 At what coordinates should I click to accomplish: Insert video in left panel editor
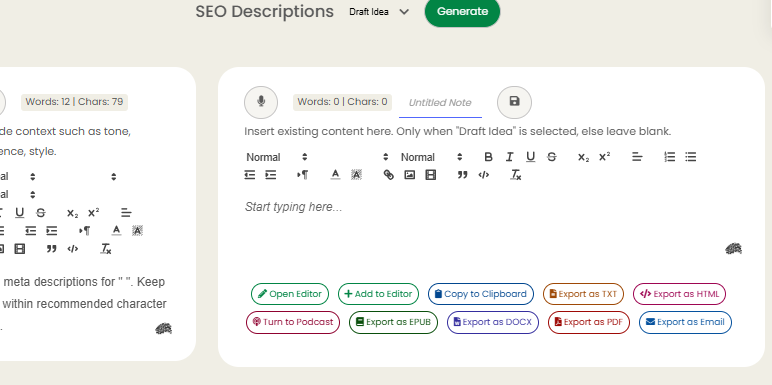[x=20, y=249]
